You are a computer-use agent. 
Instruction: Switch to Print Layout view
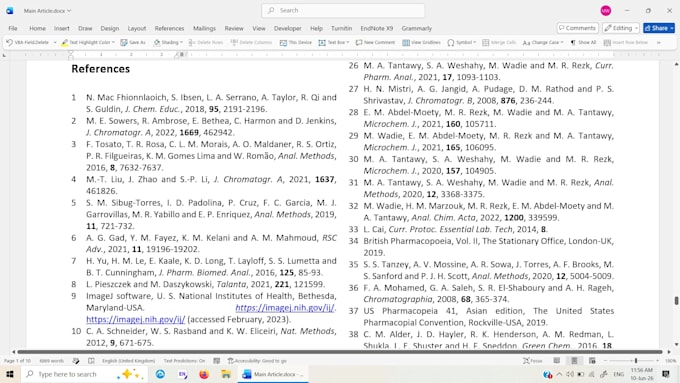point(574,361)
